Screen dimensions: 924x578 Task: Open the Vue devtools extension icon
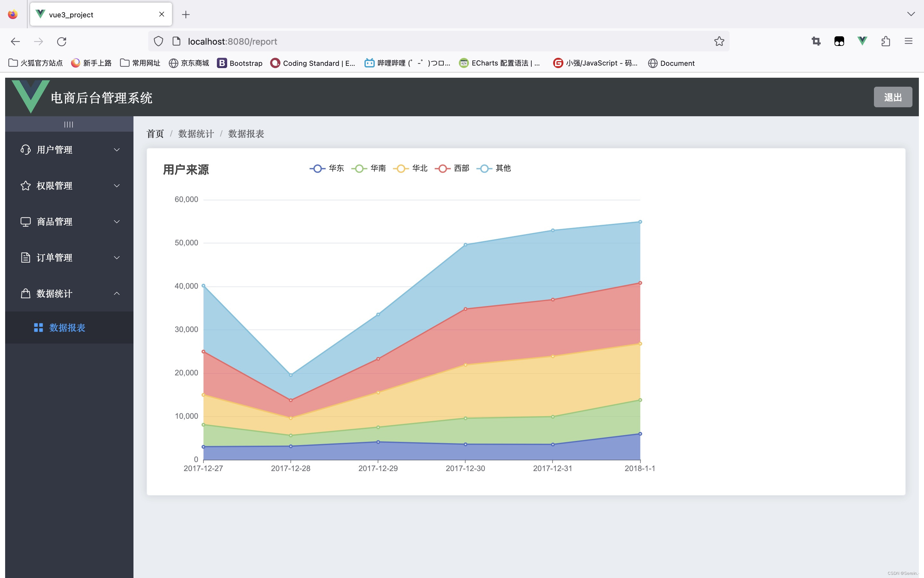pos(862,41)
